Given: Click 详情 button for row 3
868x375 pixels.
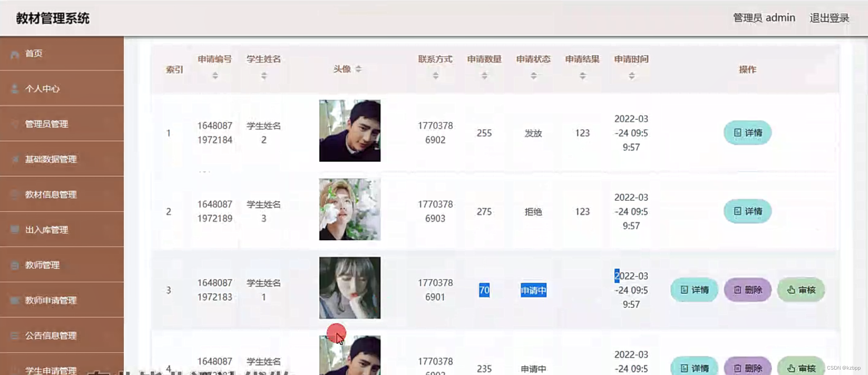Looking at the screenshot, I should (x=694, y=290).
